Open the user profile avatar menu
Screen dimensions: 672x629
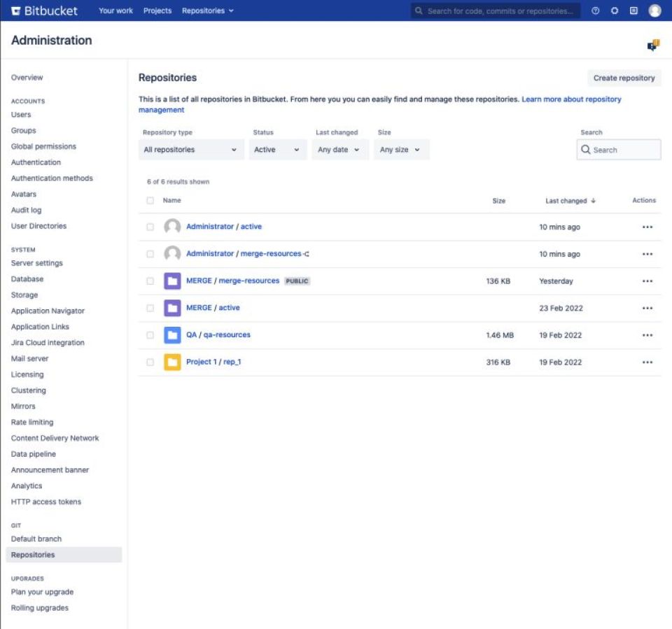click(x=654, y=10)
